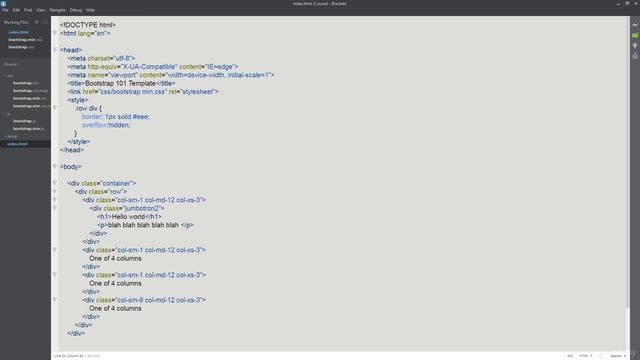Click the bottom icon in right toolbar
Image resolution: width=640 pixels, height=360 pixels.
point(635,56)
